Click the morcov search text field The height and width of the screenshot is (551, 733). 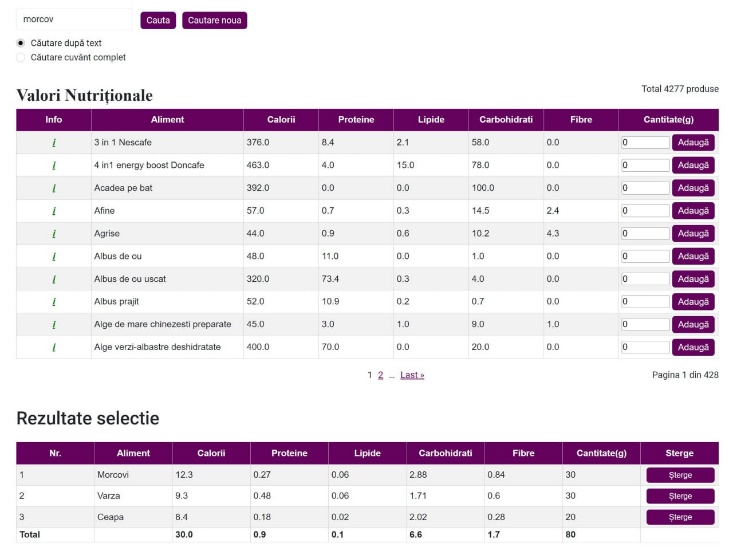tap(74, 19)
